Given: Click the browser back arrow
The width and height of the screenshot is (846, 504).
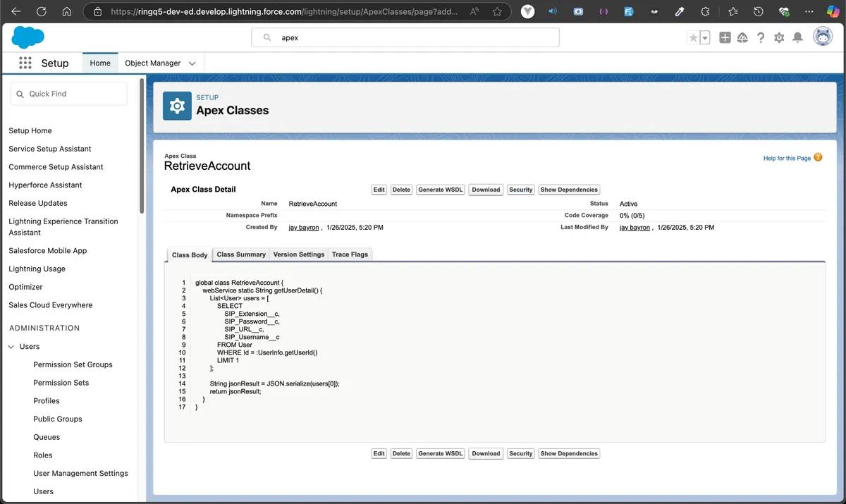Looking at the screenshot, I should point(16,12).
